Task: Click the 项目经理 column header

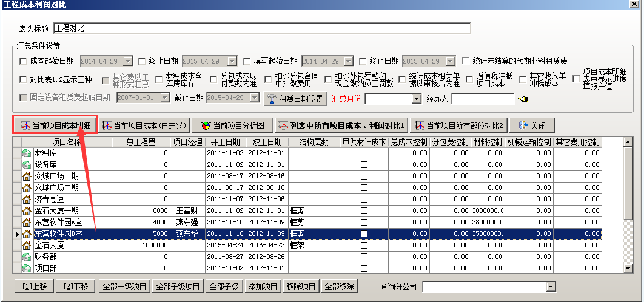Action: point(187,142)
